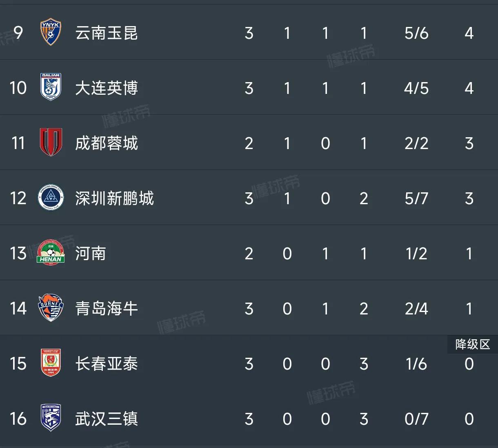498x448 pixels.
Task: Open the 河南 team entry
Action: tap(91, 254)
